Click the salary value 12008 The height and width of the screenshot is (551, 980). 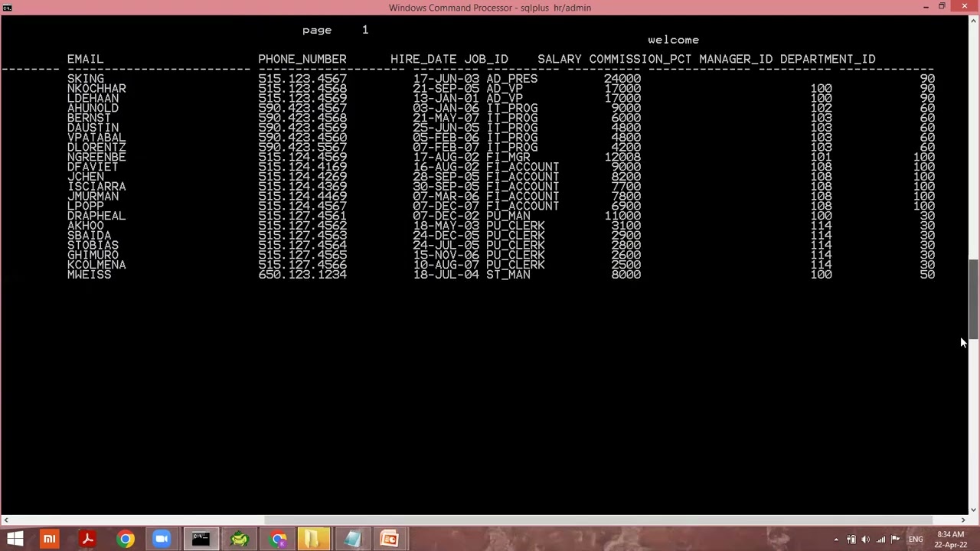(x=622, y=157)
